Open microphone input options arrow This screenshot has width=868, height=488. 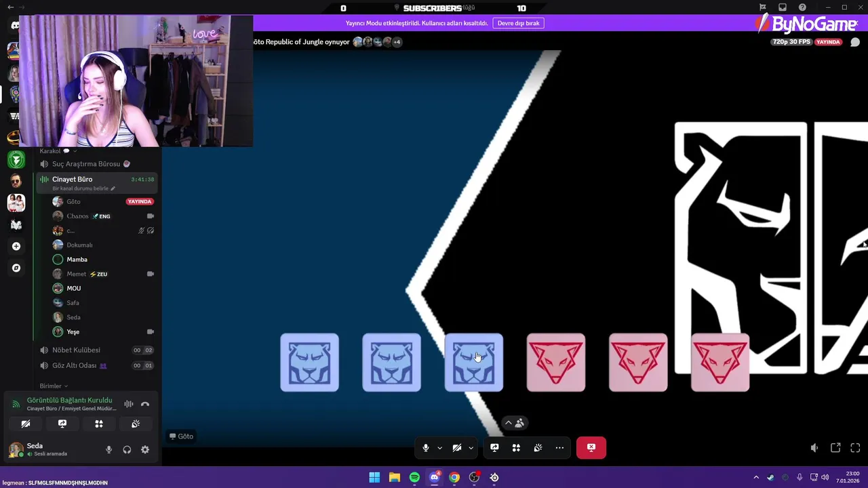[x=439, y=447]
